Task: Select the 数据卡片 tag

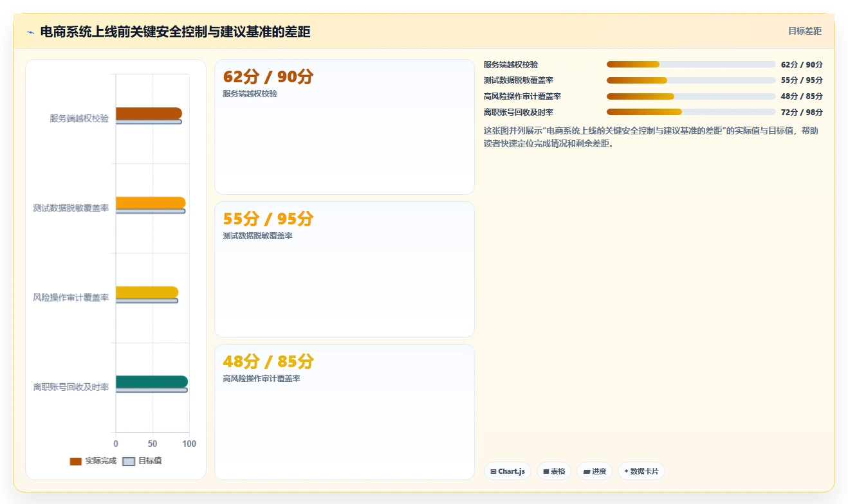Action: (x=641, y=471)
